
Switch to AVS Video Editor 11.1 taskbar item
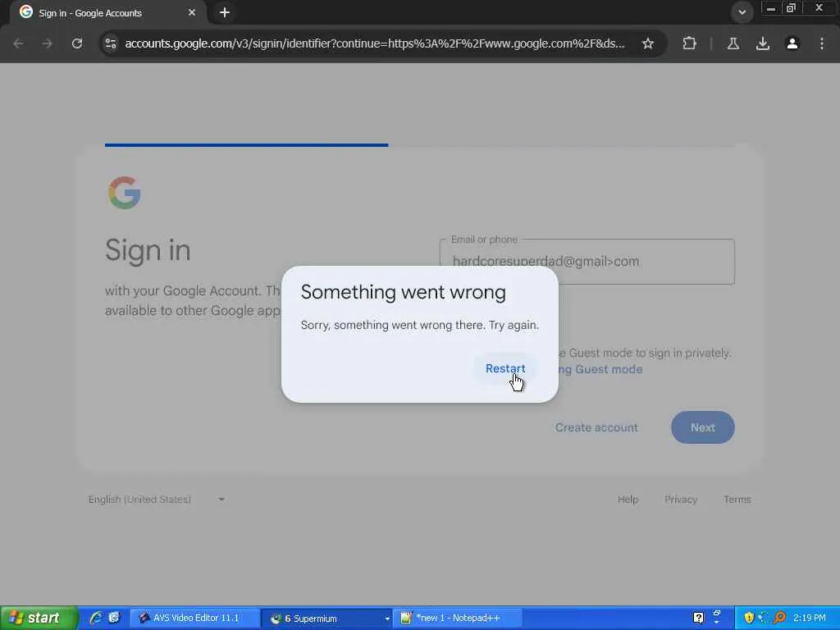[195, 619]
